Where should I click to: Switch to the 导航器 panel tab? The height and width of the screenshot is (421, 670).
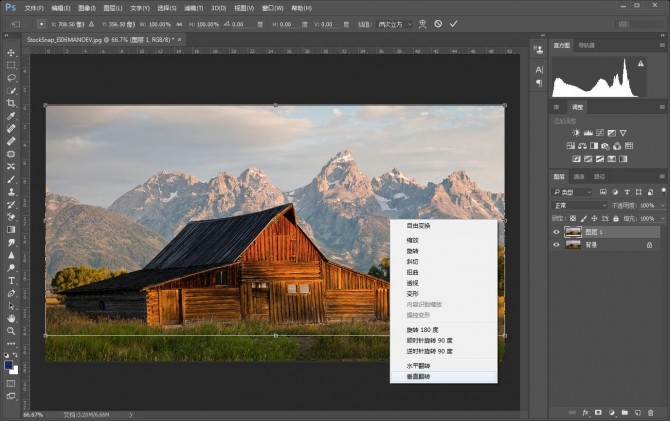click(x=586, y=45)
